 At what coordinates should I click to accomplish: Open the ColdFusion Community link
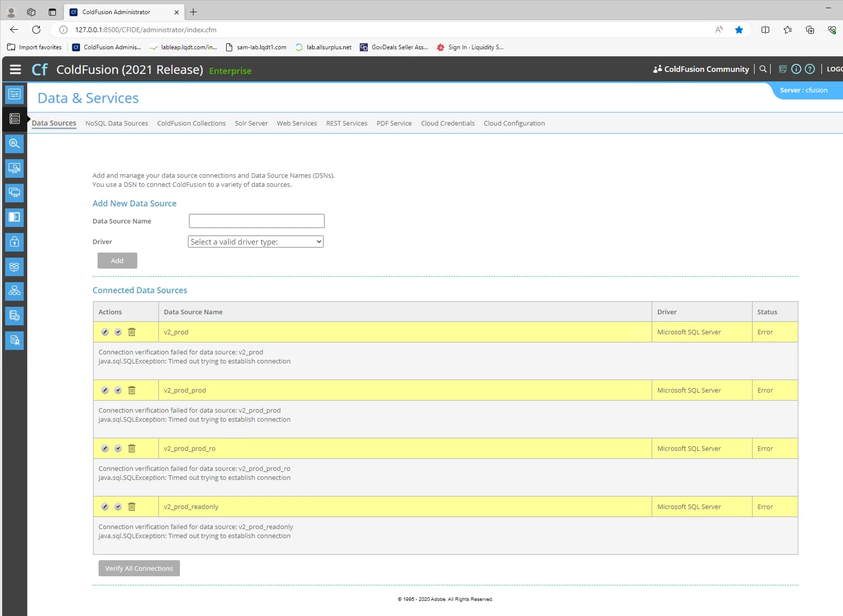[701, 69]
